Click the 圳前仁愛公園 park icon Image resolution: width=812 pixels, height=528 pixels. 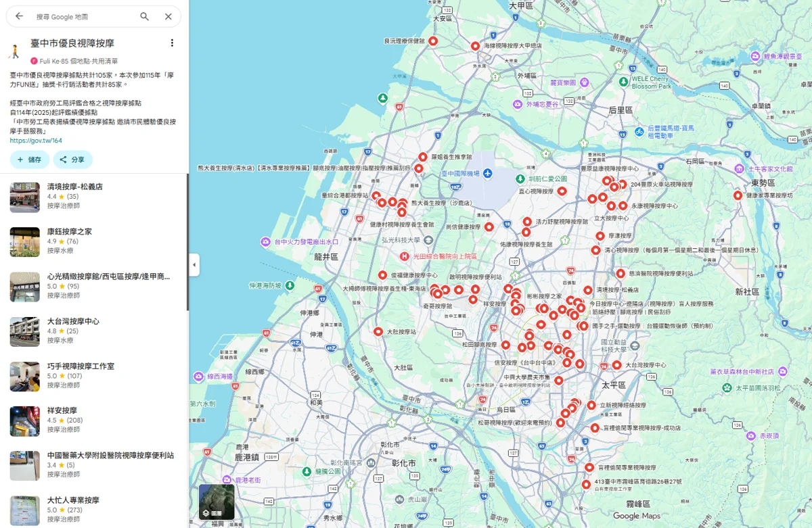pos(520,178)
